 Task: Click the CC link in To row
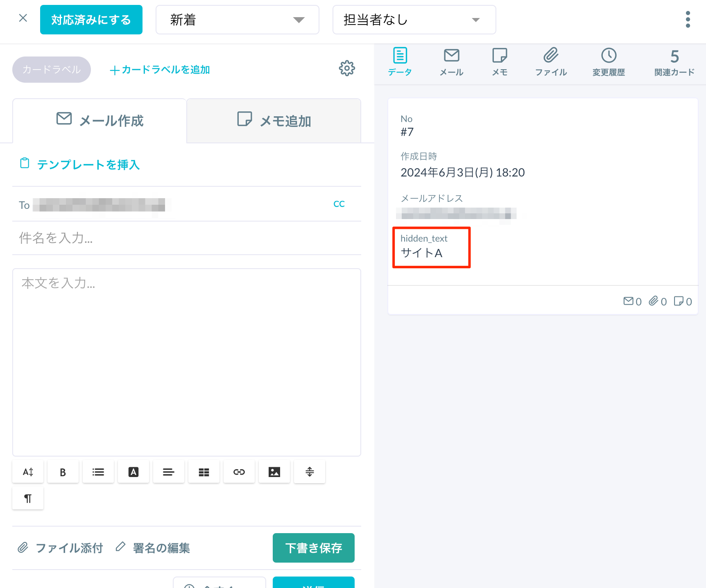pos(339,204)
